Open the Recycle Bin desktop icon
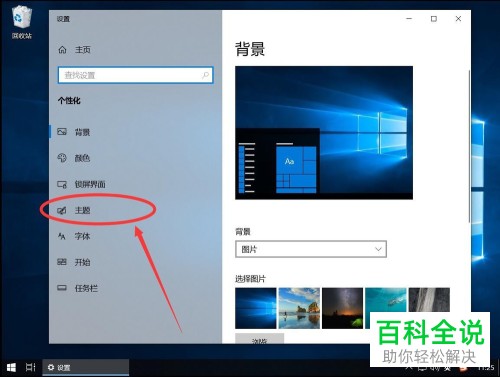 (22, 22)
